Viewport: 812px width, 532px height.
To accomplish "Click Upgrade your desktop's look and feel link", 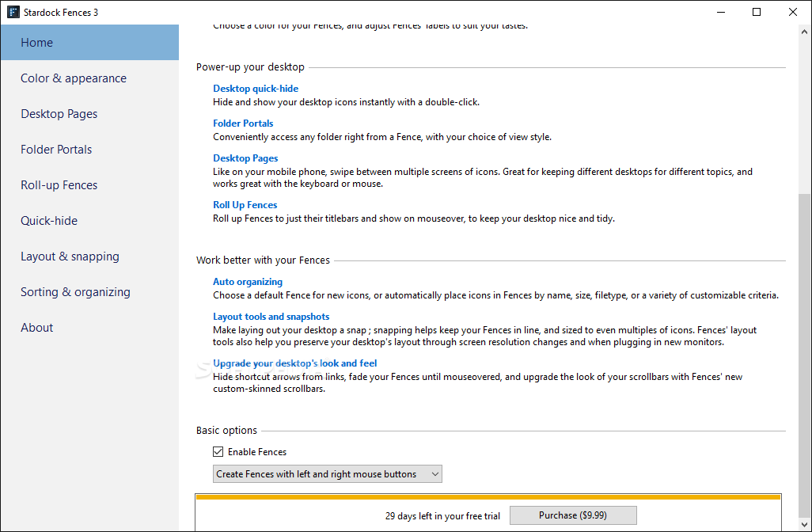I will [294, 363].
